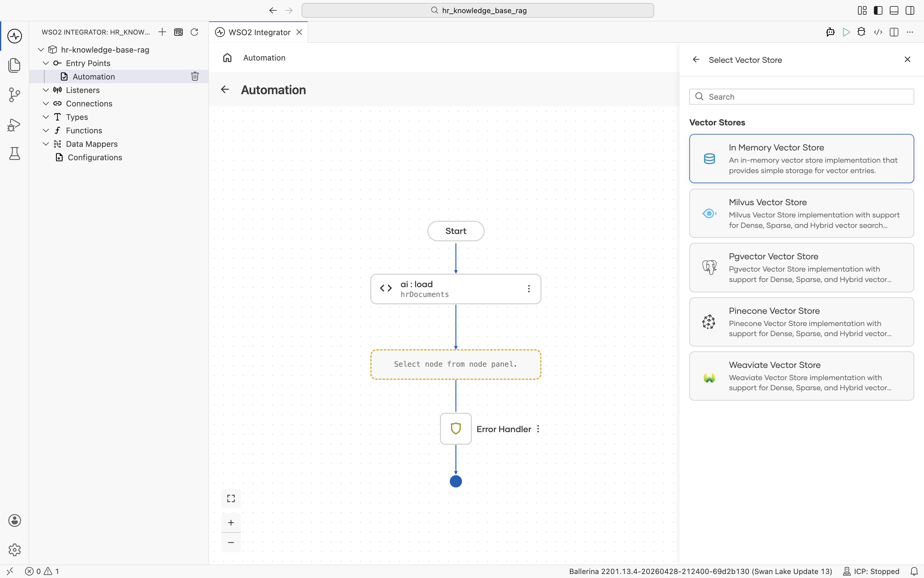
Task: Choose Pinecone Vector Store
Action: coord(801,322)
